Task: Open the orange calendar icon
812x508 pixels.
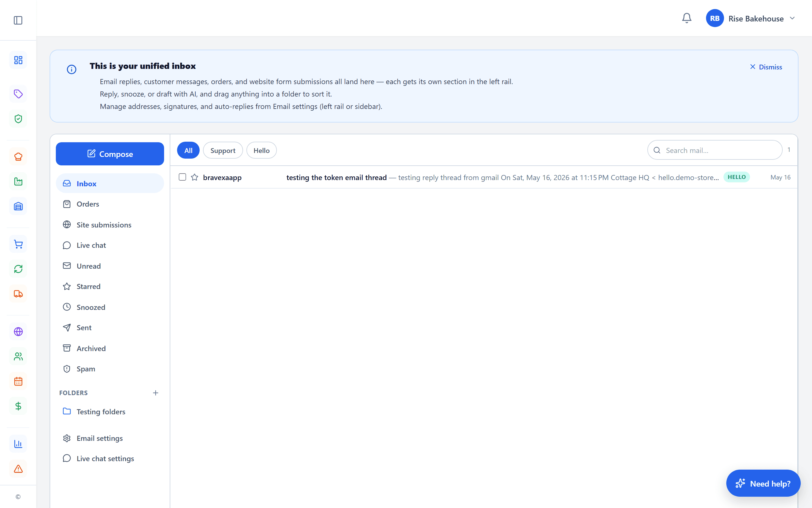Action: click(x=18, y=381)
